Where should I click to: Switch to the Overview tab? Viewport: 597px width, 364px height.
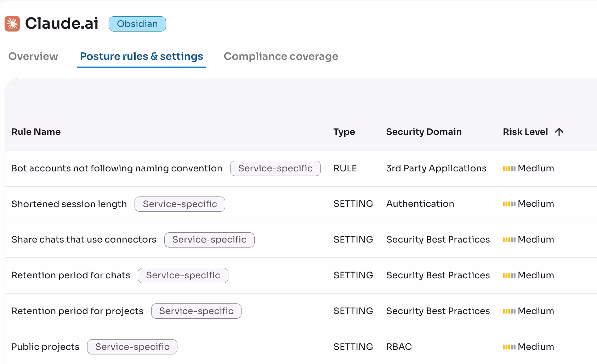33,56
